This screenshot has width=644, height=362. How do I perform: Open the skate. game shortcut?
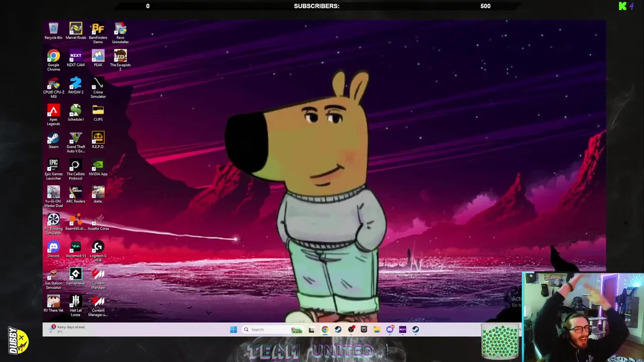(98, 195)
